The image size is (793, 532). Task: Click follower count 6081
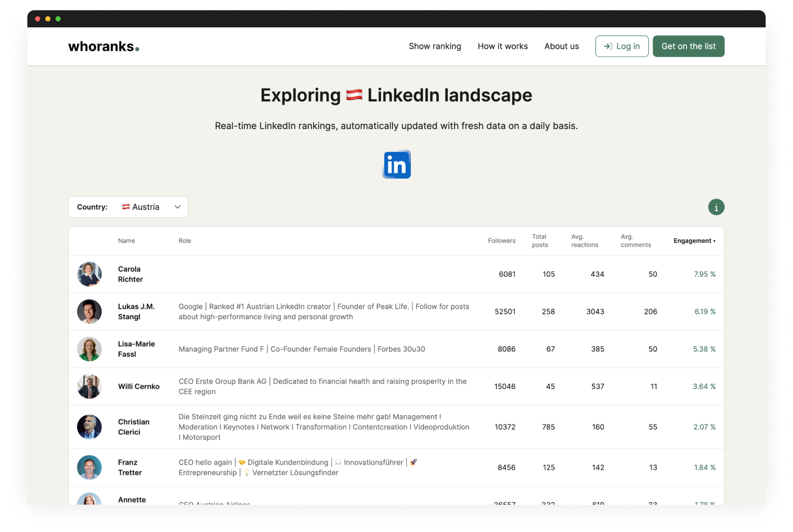[507, 274]
